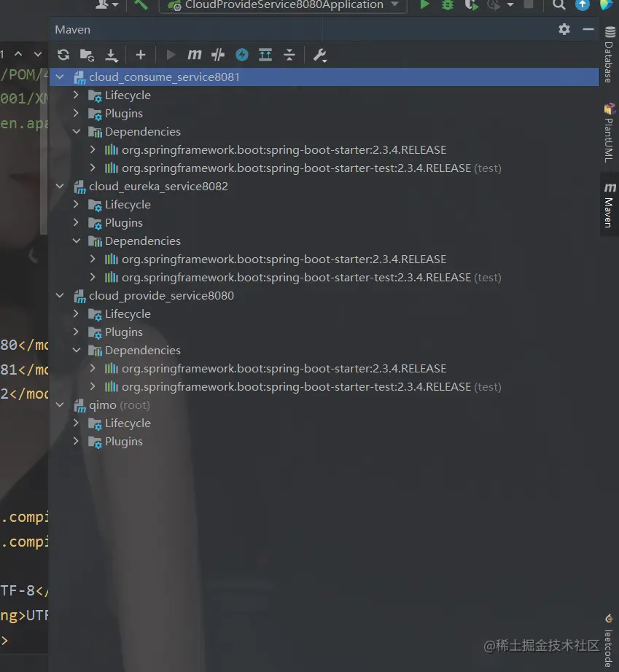Select cloud_eureka_service8082 module row
The height and width of the screenshot is (672, 619).
324,187
